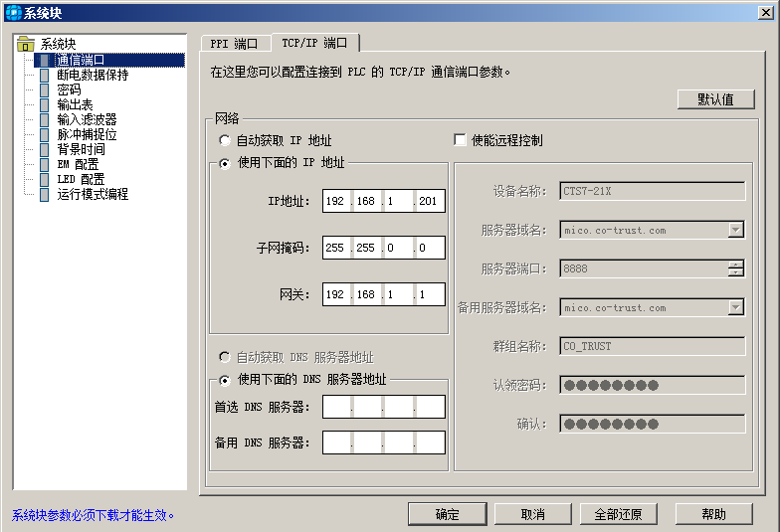The image size is (780, 532).
Task: Open EM 配置 page
Action: tap(78, 165)
